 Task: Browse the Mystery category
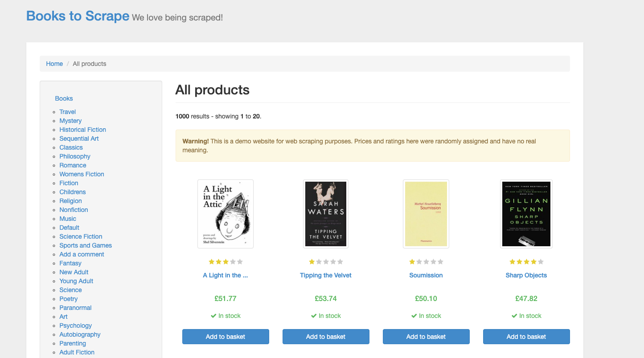[x=70, y=121]
